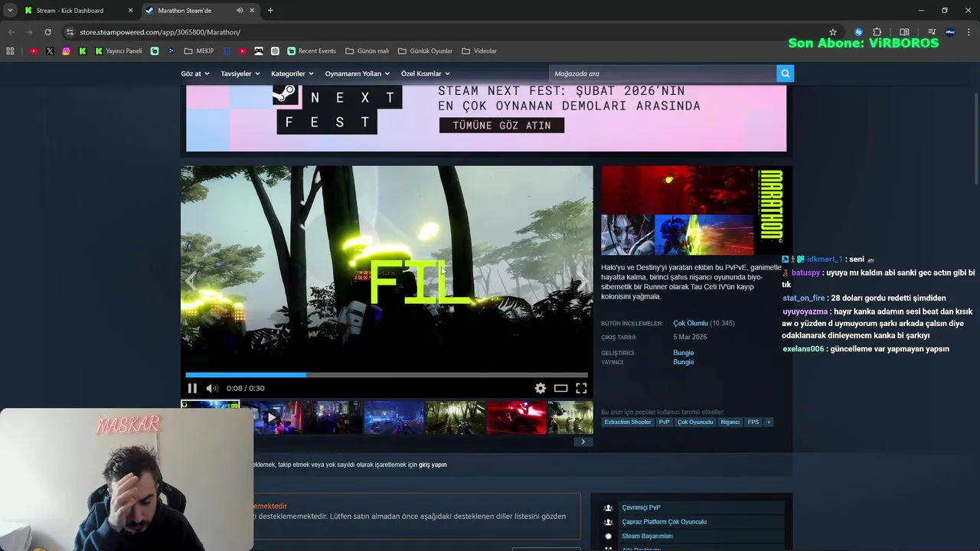The height and width of the screenshot is (551, 980).
Task: Add a tag with plus button
Action: point(768,422)
